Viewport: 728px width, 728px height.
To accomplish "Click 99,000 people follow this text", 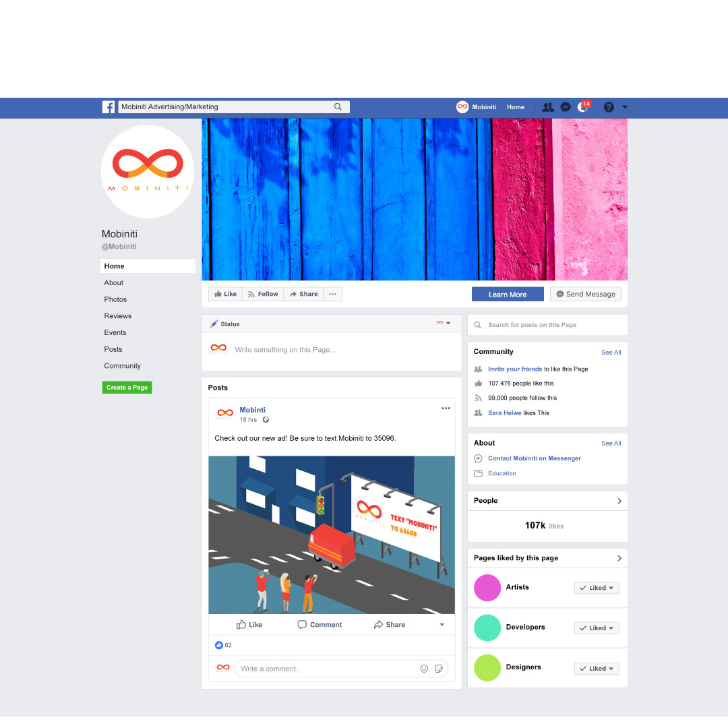I will 522,398.
